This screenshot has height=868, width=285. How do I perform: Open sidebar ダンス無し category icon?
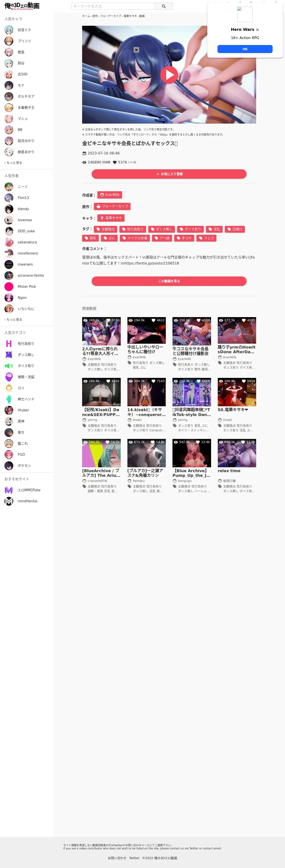[9, 355]
